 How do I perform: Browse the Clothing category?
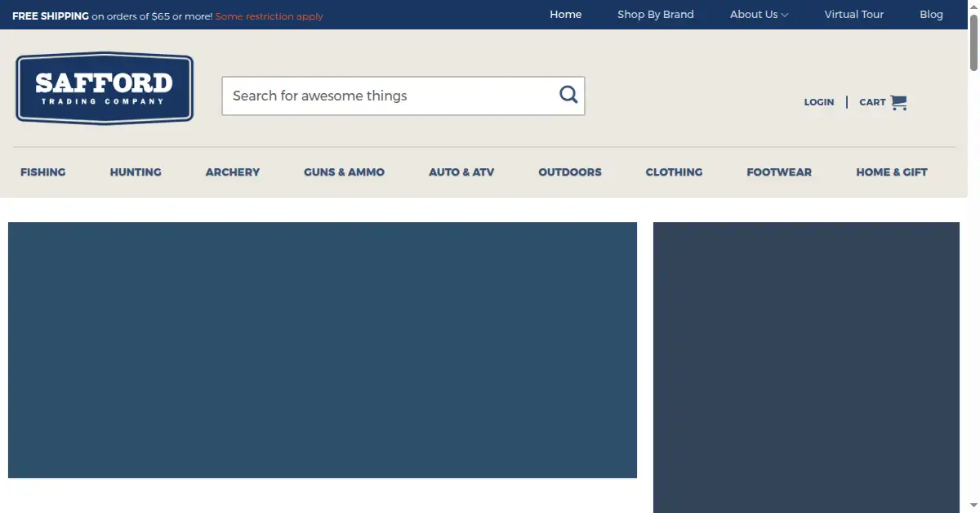(674, 172)
